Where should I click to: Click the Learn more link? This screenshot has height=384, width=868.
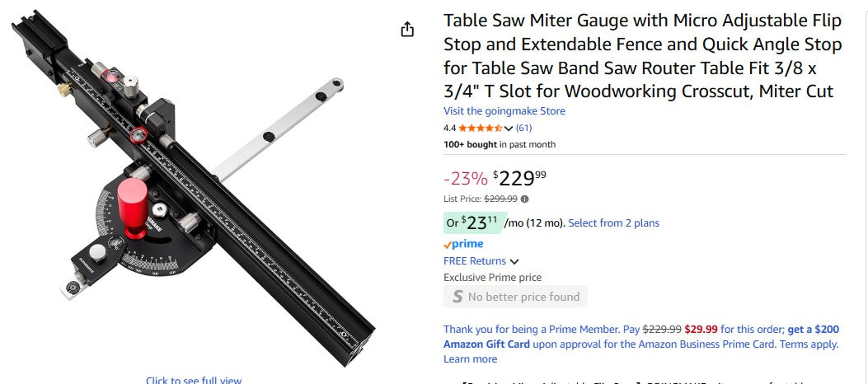click(x=470, y=359)
